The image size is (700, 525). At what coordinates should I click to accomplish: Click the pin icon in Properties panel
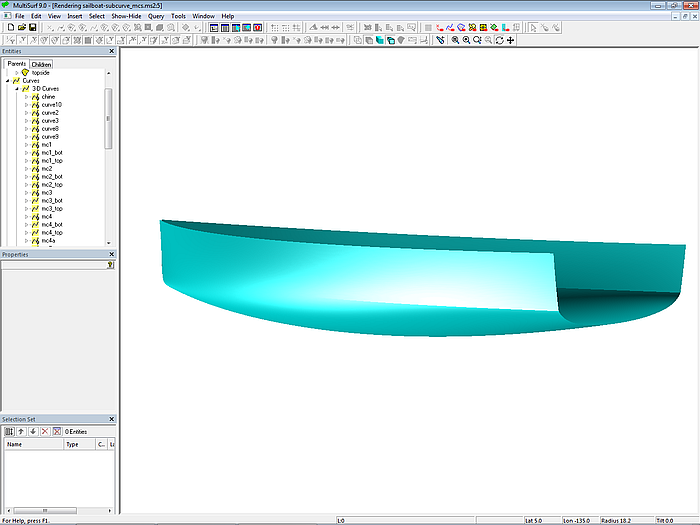110,265
